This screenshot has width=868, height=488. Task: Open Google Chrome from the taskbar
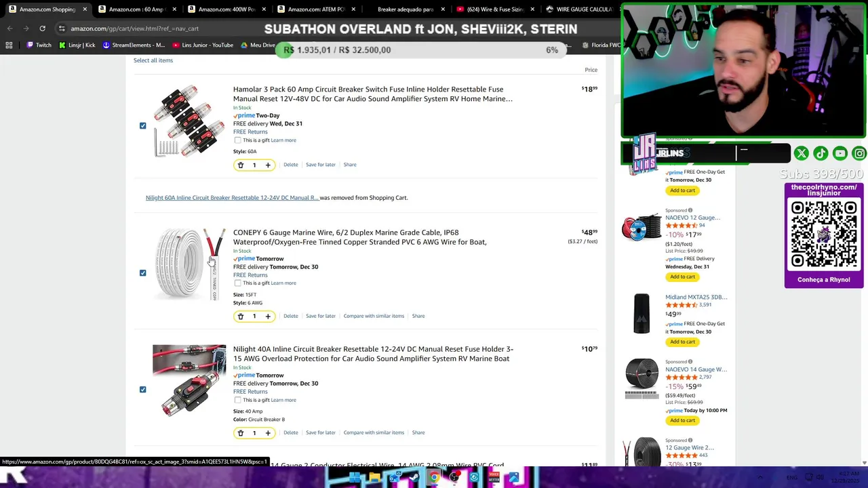[x=434, y=478]
